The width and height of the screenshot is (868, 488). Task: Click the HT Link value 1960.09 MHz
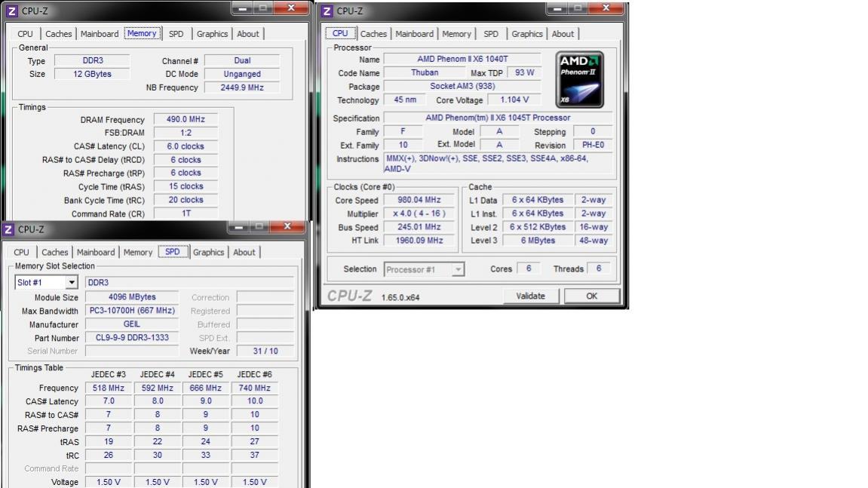(x=419, y=241)
